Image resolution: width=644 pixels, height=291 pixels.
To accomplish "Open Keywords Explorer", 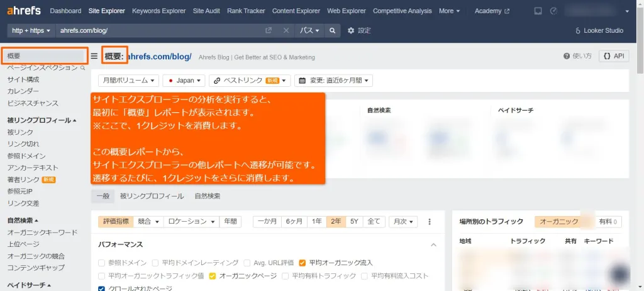I will (x=159, y=11).
